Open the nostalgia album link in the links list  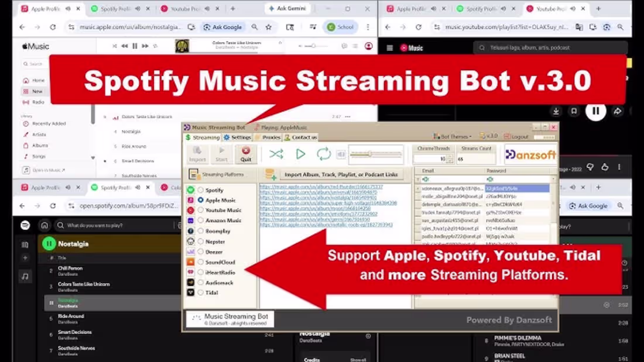pos(318,198)
